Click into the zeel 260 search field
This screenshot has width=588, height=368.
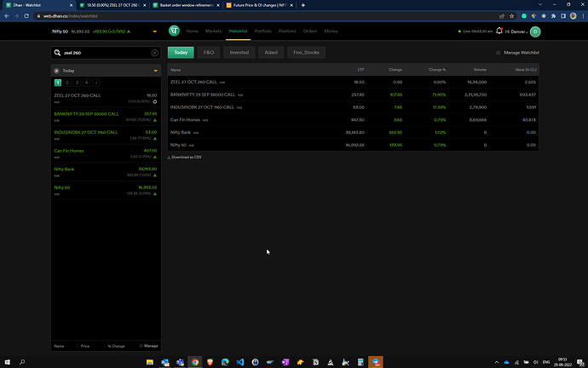tap(107, 53)
